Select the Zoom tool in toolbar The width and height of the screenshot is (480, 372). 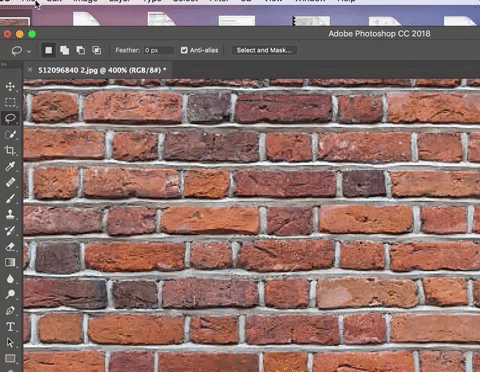tap(10, 294)
